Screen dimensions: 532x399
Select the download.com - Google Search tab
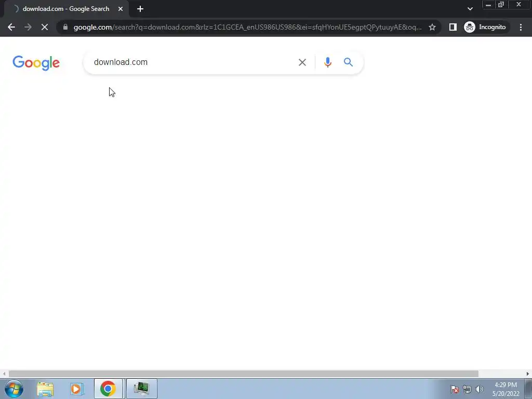click(x=66, y=9)
